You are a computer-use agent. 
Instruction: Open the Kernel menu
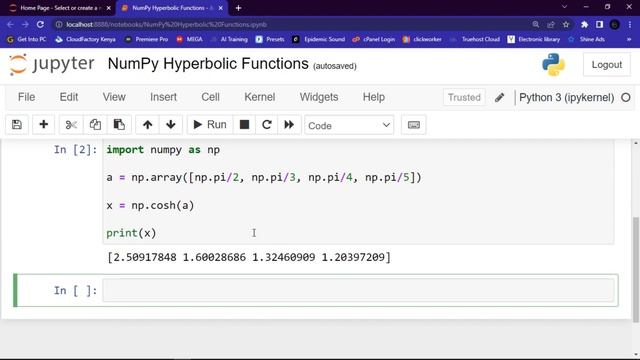point(260,97)
